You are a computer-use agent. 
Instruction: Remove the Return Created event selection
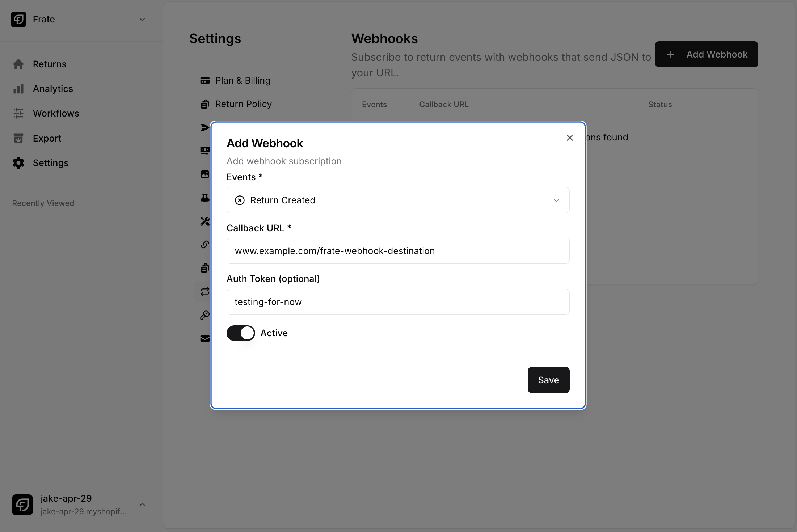click(x=239, y=200)
